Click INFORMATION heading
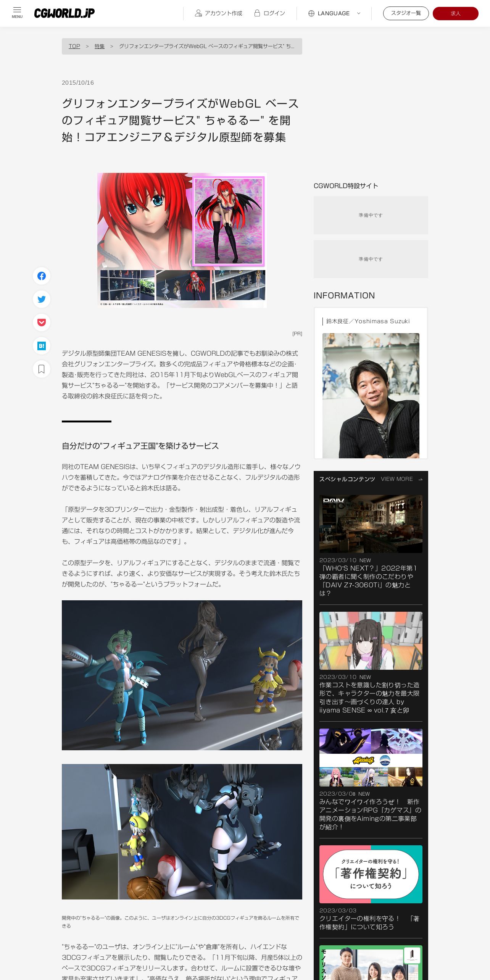Image resolution: width=490 pixels, height=980 pixels. tap(344, 295)
